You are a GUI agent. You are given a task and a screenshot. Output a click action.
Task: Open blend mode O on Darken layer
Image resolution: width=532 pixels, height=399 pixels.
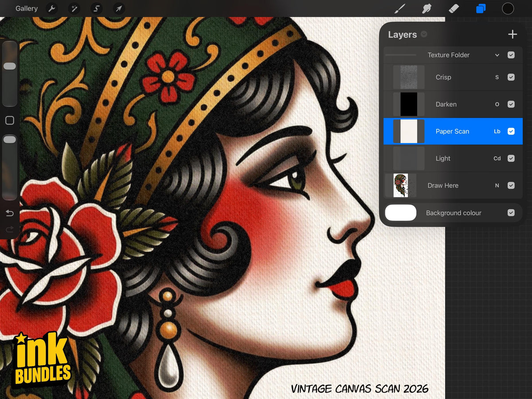coord(497,104)
